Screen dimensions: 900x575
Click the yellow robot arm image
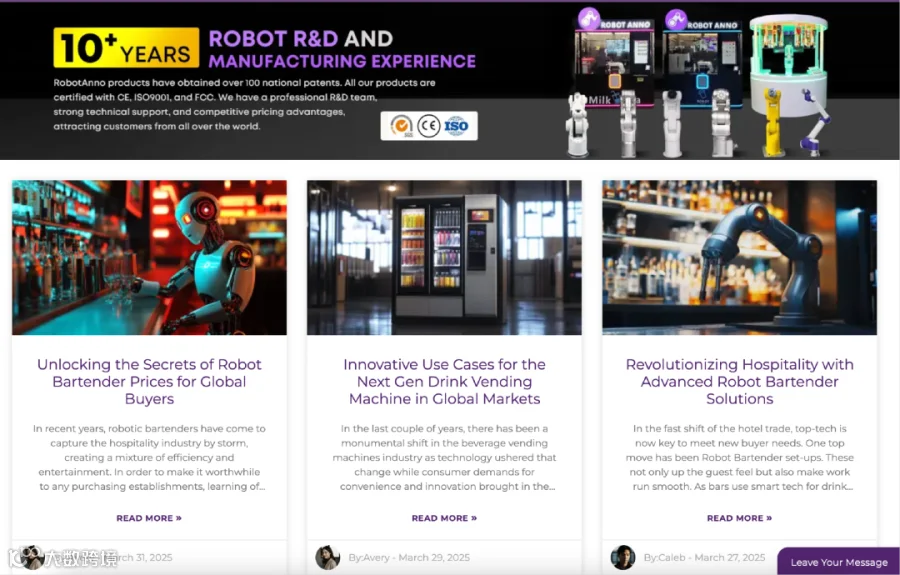pyautogui.click(x=773, y=122)
